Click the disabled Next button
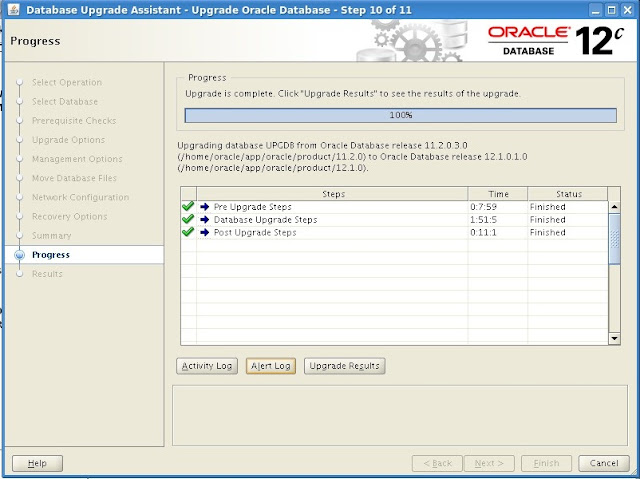Image resolution: width=640 pixels, height=479 pixels. click(489, 463)
